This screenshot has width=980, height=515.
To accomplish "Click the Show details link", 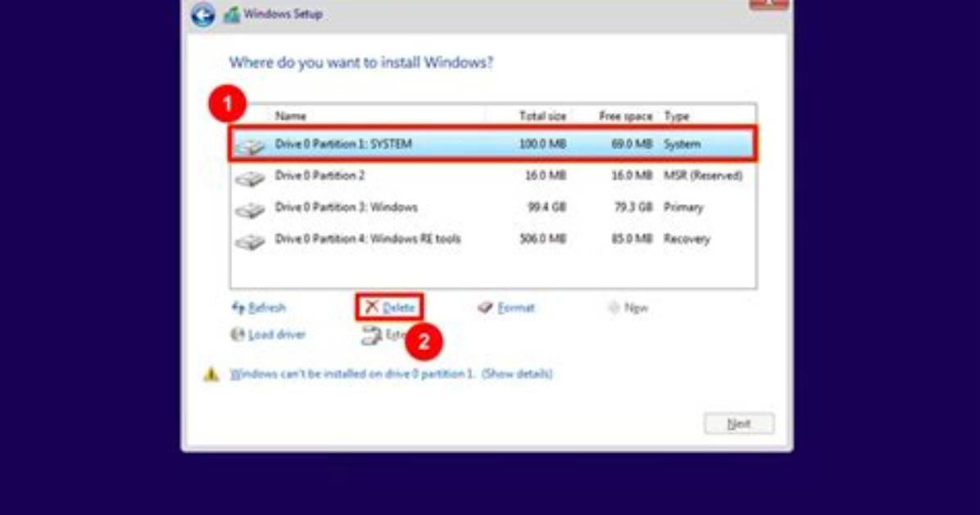I will click(517, 374).
